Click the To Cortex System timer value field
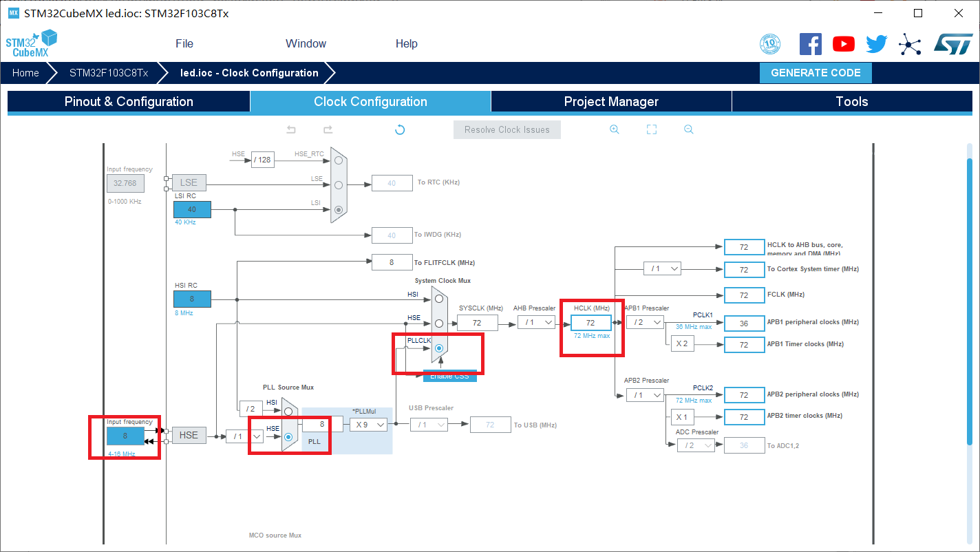The height and width of the screenshot is (552, 980). tap(744, 269)
